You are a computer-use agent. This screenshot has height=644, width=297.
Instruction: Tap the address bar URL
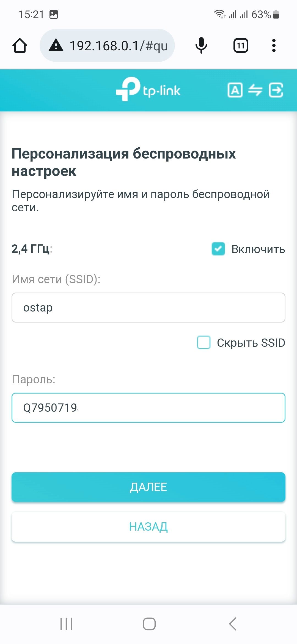pos(118,45)
